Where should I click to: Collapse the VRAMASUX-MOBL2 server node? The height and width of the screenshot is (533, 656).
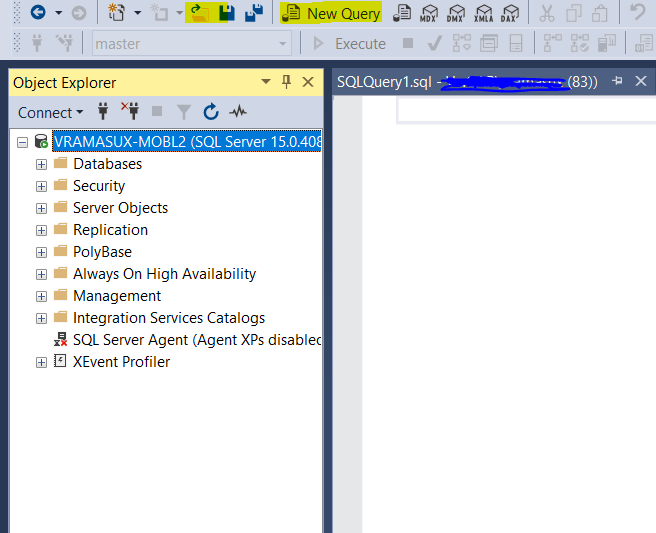pyautogui.click(x=22, y=143)
